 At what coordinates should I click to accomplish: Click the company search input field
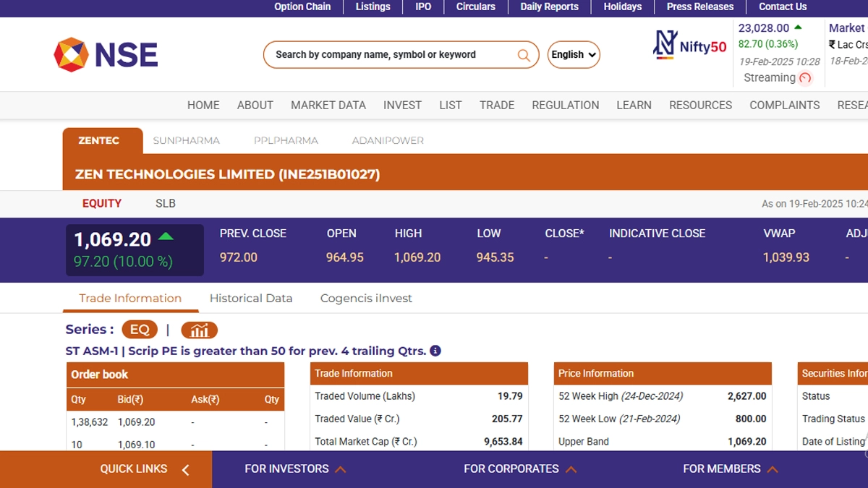pos(391,55)
